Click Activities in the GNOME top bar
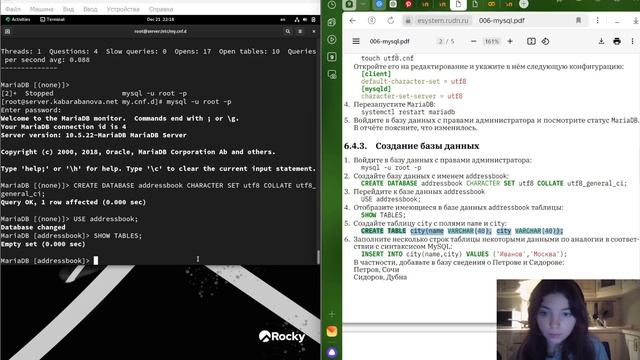The height and width of the screenshot is (360, 640). (18, 19)
